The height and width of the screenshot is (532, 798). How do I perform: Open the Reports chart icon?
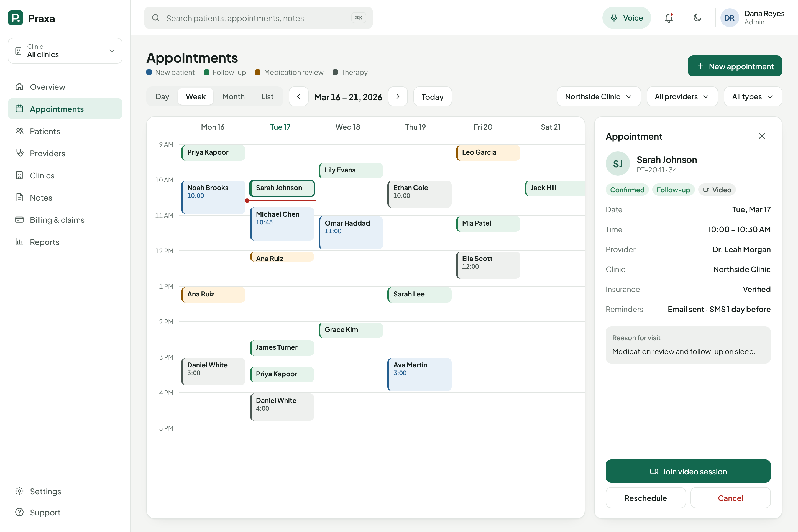(x=19, y=242)
